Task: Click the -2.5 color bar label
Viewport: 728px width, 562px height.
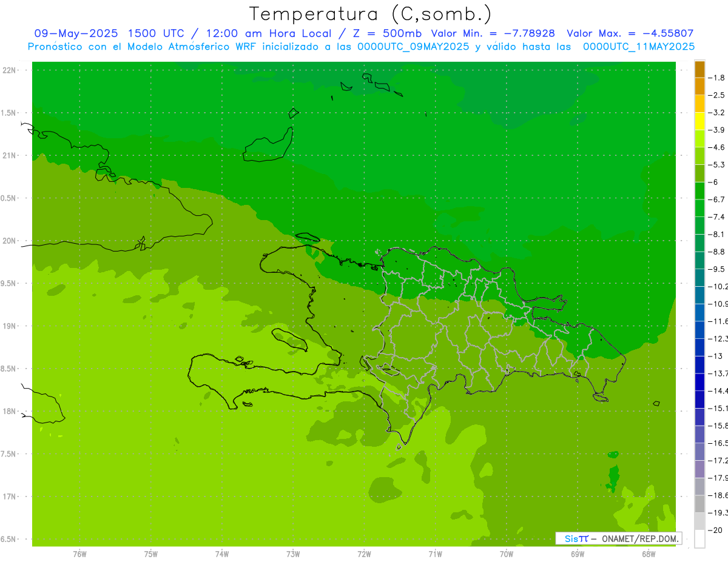Action: click(x=717, y=95)
